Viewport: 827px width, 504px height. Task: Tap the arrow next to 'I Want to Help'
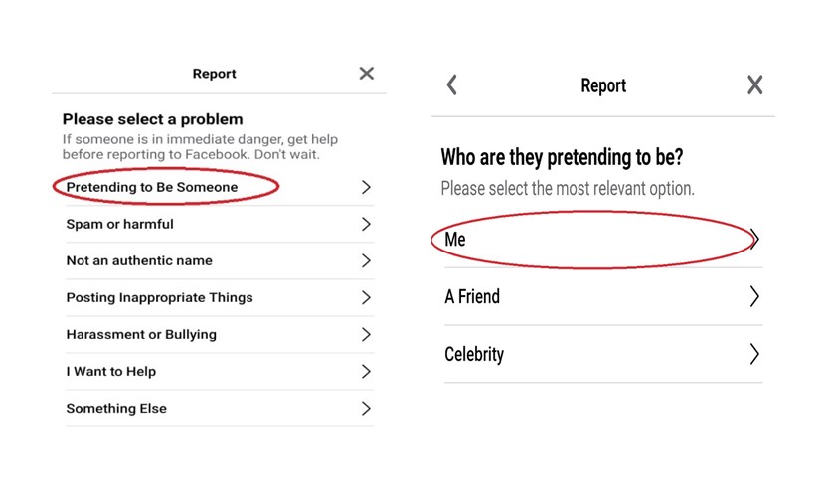(x=366, y=371)
